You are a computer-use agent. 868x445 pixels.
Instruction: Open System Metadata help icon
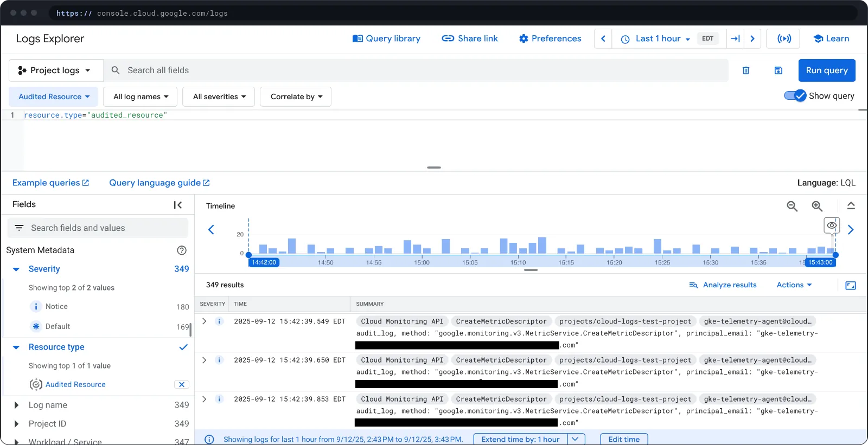(x=182, y=250)
